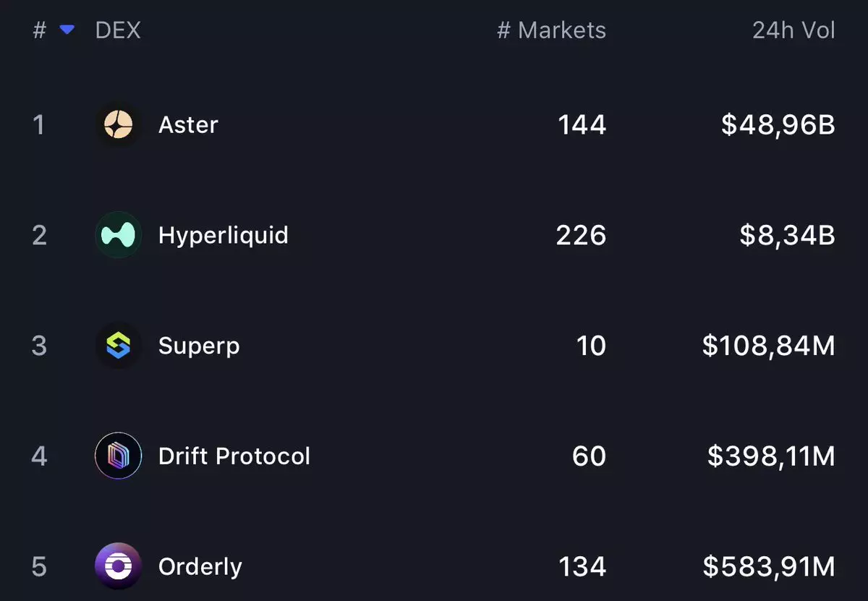Sort table by # rank column
The width and height of the screenshot is (868, 601).
click(40, 30)
